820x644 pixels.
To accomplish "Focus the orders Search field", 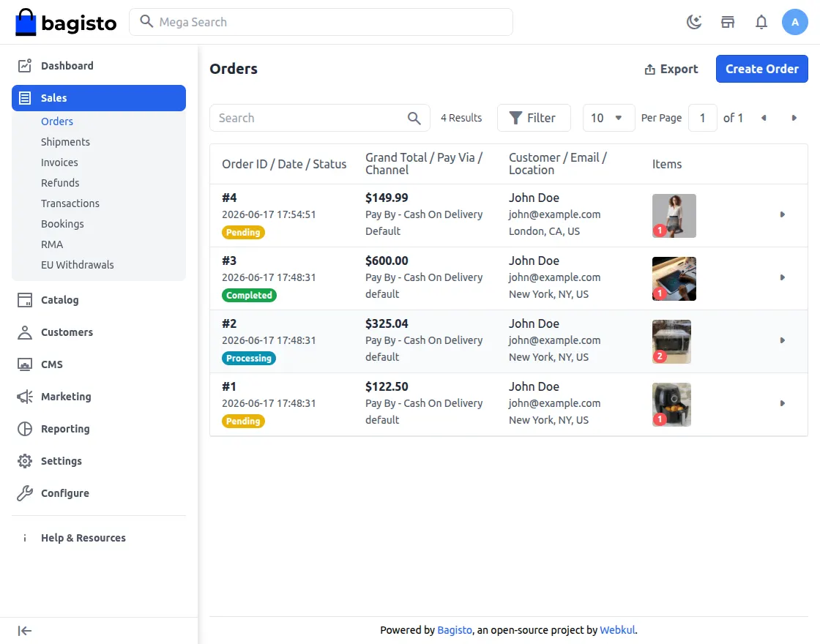I will (320, 118).
